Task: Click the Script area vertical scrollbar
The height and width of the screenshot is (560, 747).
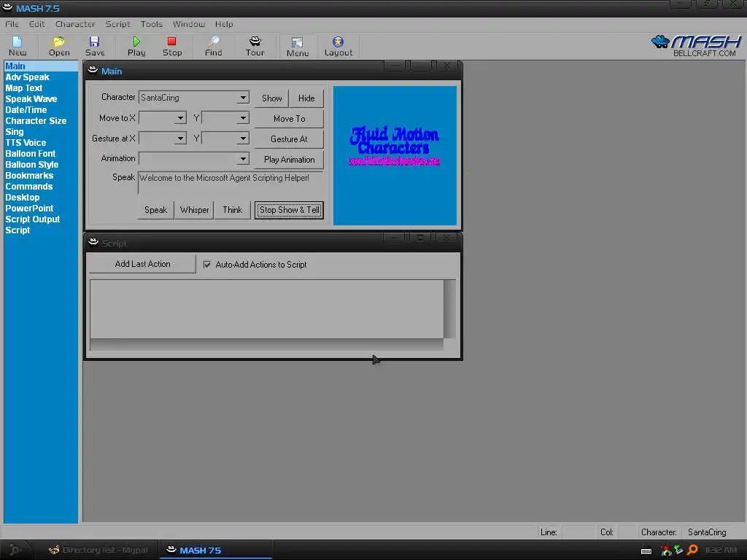Action: [x=449, y=308]
